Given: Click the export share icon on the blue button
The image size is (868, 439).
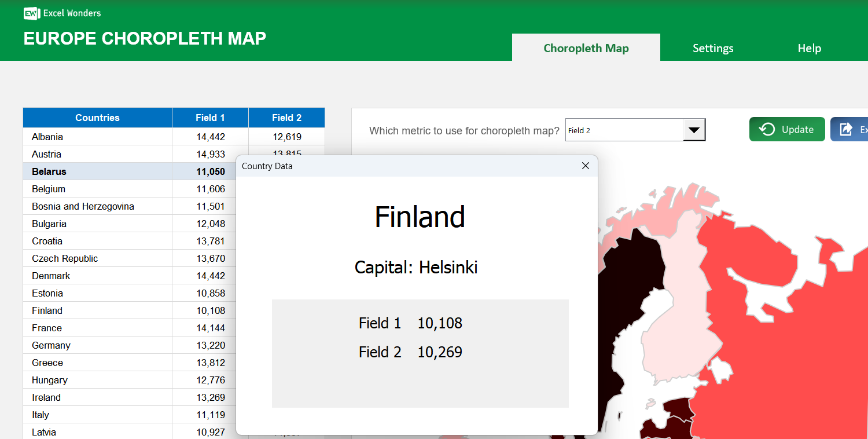Looking at the screenshot, I should [x=847, y=129].
